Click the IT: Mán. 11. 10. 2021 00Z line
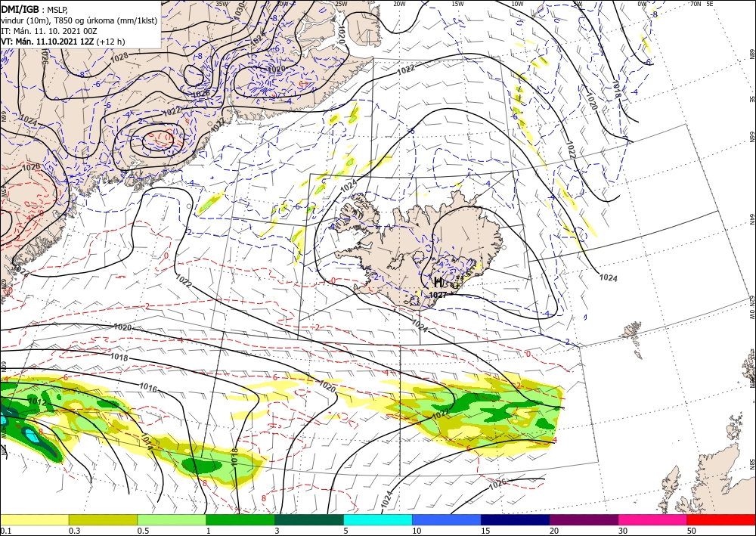Image resolution: width=756 pixels, height=536 pixels. (x=49, y=31)
